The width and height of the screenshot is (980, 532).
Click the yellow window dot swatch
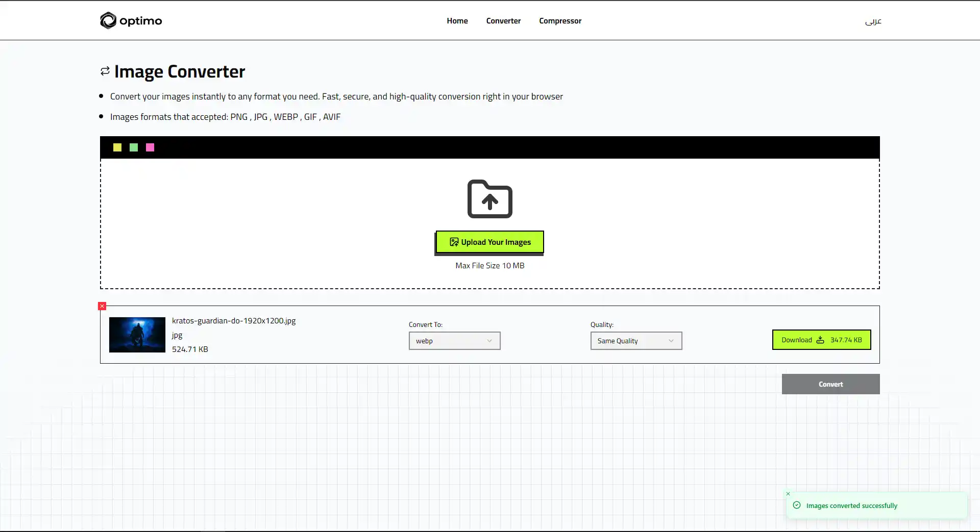[x=117, y=147]
